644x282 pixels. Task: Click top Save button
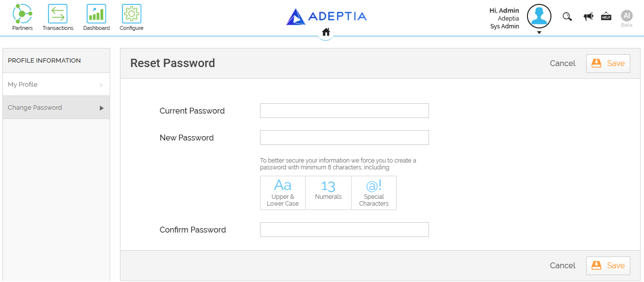pyautogui.click(x=608, y=64)
